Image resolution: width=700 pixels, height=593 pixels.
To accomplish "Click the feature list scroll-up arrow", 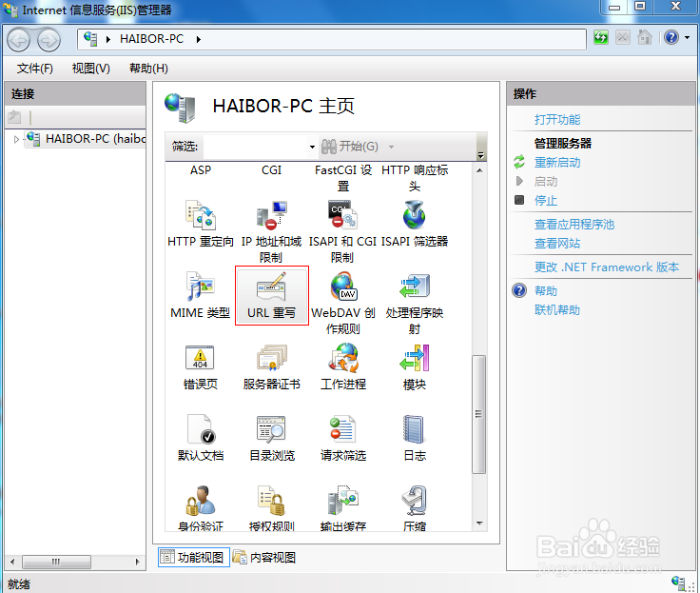I will tap(479, 170).
